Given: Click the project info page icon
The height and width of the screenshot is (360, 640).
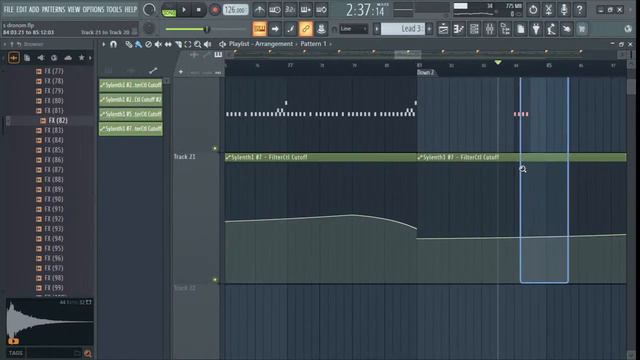Looking at the screenshot, I should click(x=521, y=29).
